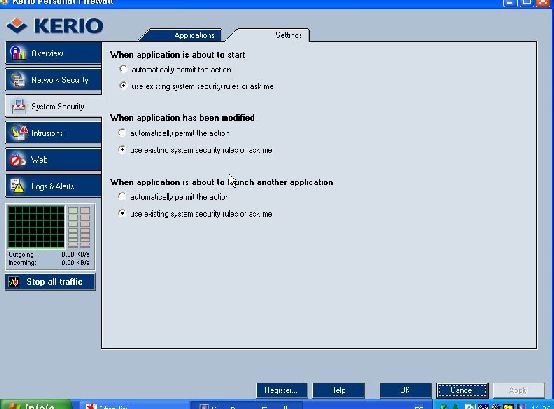Select use existing rules for modified application

[122, 150]
